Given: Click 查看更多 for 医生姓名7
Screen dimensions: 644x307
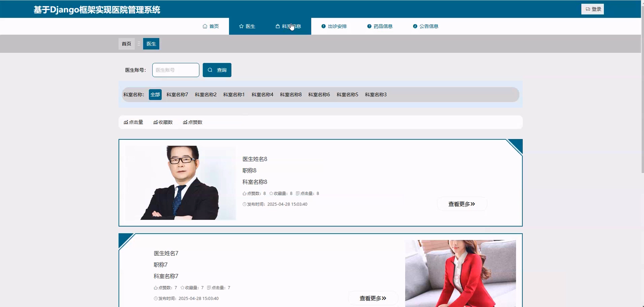Looking at the screenshot, I should click(x=373, y=298).
